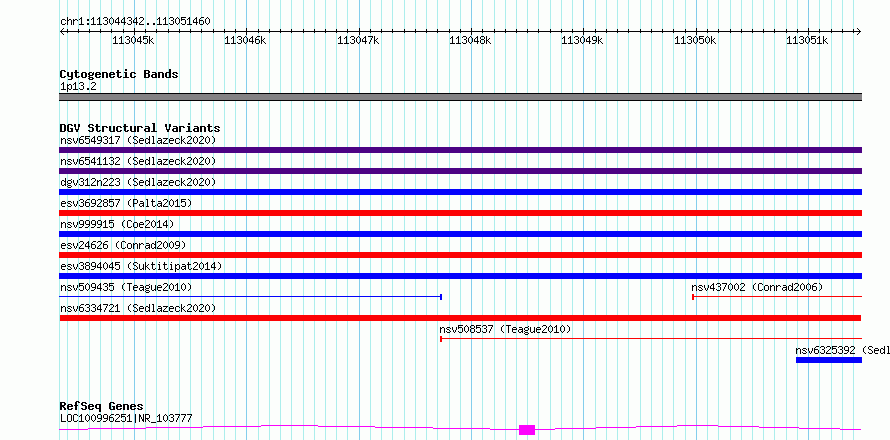Click the RefSeq Genes track title
890x440 pixels.
[102, 407]
